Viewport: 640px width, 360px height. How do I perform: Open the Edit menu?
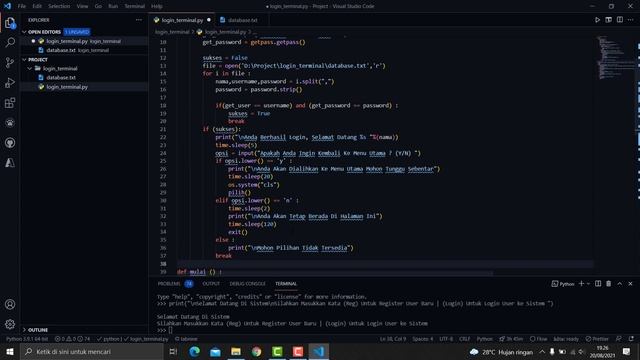tap(37, 6)
